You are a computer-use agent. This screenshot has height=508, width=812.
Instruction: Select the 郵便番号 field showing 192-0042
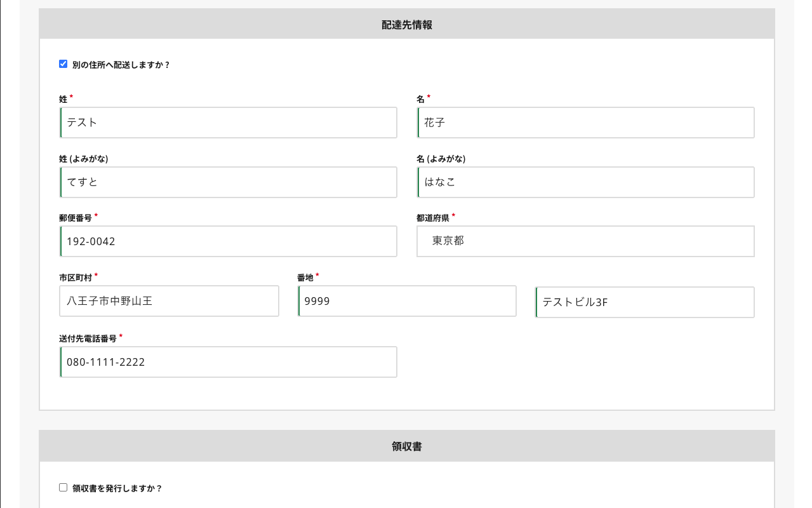pos(229,241)
